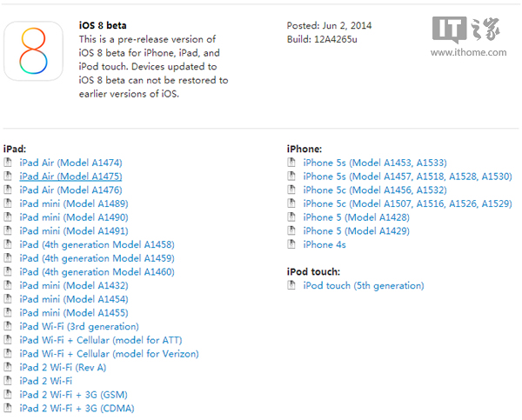
Task: Click file icon beside iPad mini Model A1489
Action: click(8, 203)
